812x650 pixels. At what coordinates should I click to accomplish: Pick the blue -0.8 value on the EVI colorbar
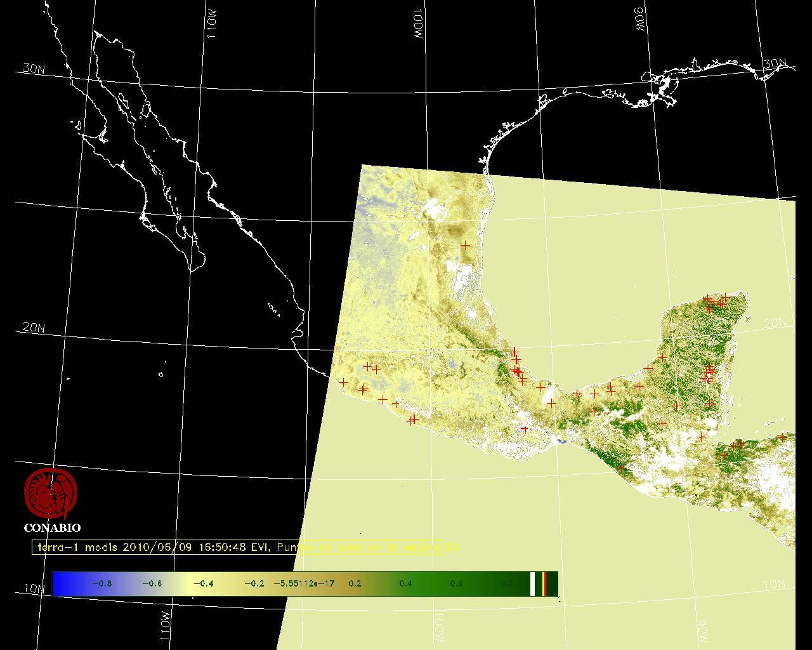pyautogui.click(x=101, y=583)
